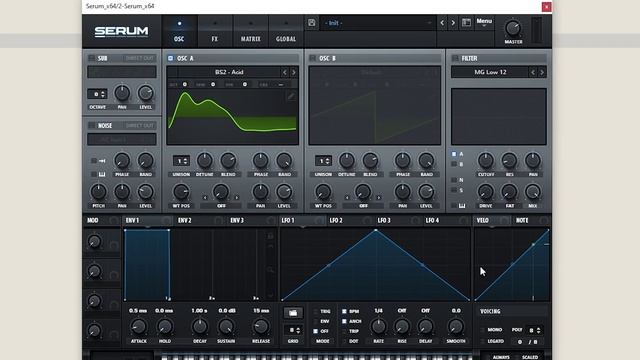Image resolution: width=640 pixels, height=360 pixels.
Task: Open OSC A warp mode OFF dropdown
Action: (x=221, y=206)
